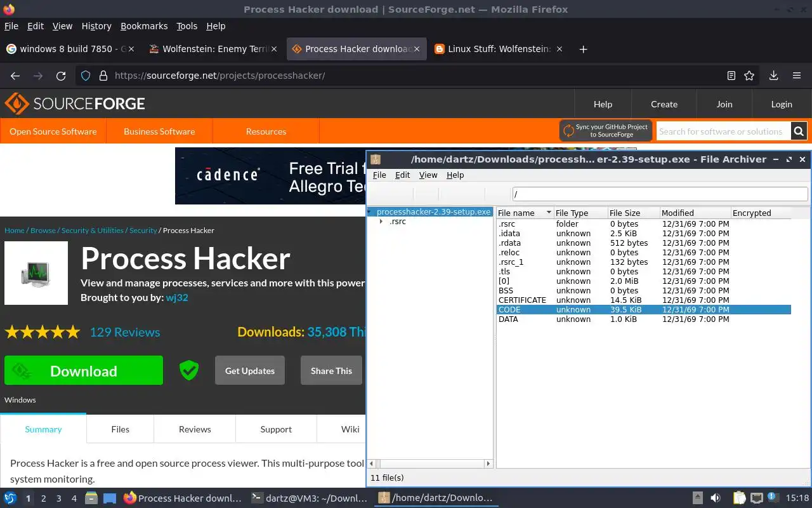Image resolution: width=812 pixels, height=508 pixels.
Task: Click the SourceForge search magnifier icon
Action: coord(799,131)
